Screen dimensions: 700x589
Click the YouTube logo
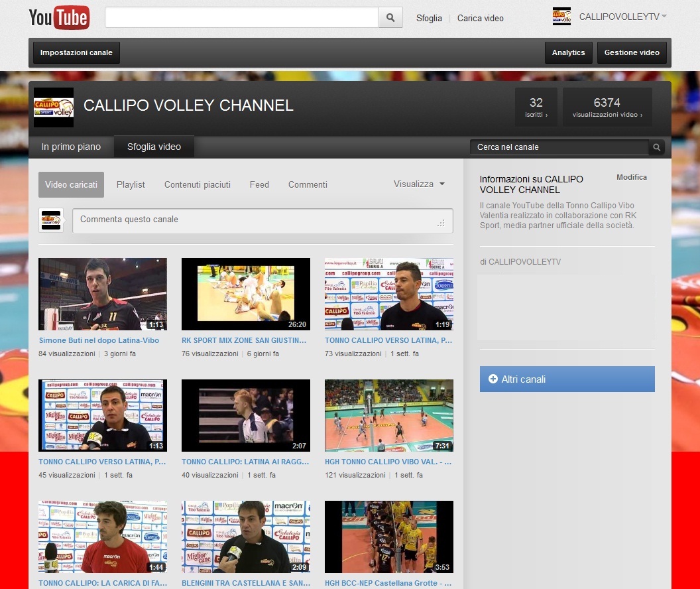coord(59,18)
